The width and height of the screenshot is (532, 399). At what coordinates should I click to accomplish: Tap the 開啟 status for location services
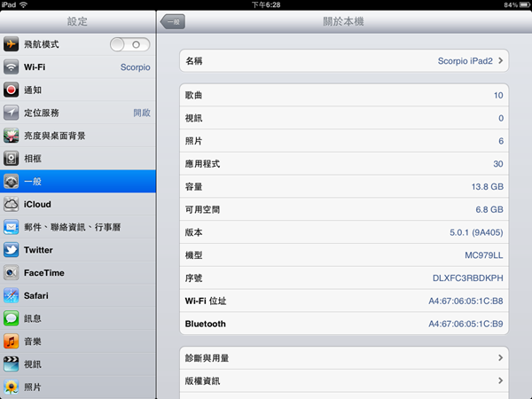142,113
